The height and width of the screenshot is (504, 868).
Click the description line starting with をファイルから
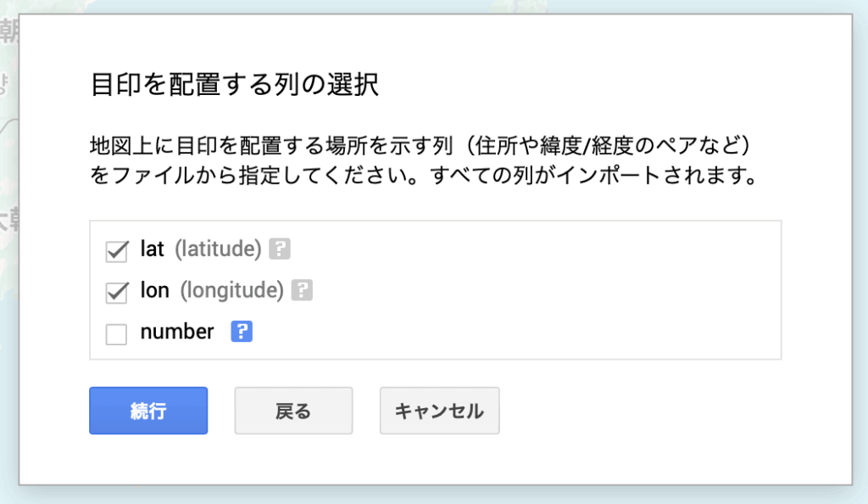[x=421, y=178]
